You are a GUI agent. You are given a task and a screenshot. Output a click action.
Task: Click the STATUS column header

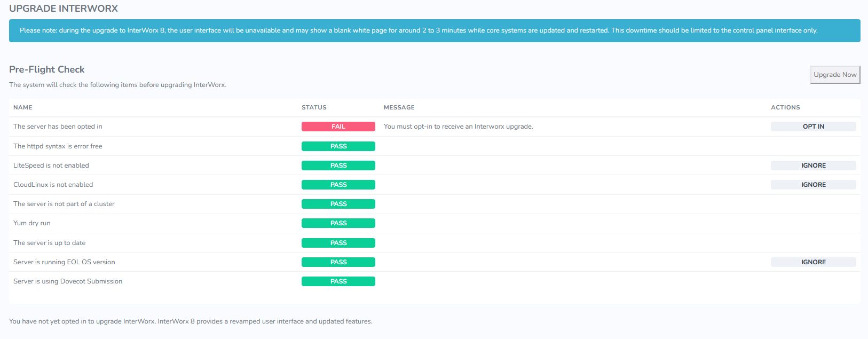point(314,107)
